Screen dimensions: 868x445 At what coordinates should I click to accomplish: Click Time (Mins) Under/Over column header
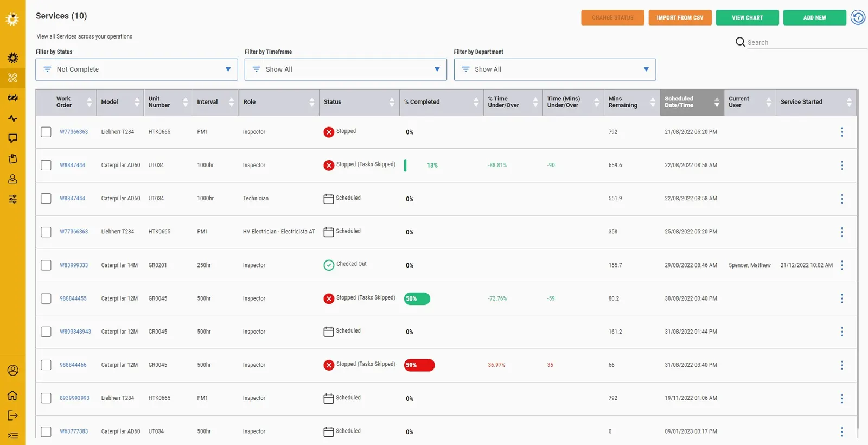[573, 102]
